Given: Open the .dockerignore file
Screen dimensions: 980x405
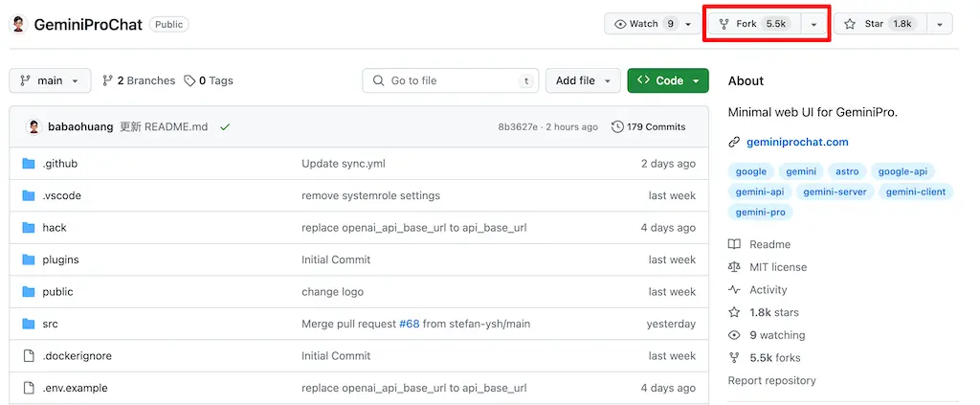Looking at the screenshot, I should tap(77, 355).
